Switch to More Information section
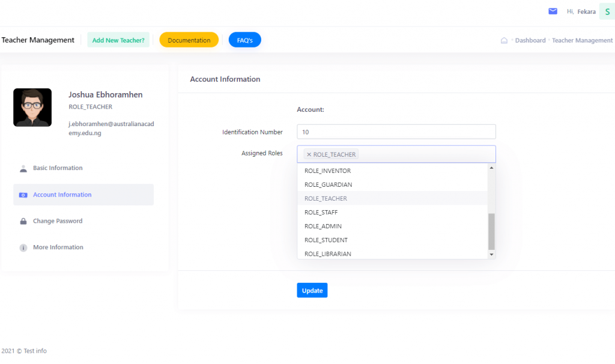This screenshot has width=615, height=364. [58, 247]
